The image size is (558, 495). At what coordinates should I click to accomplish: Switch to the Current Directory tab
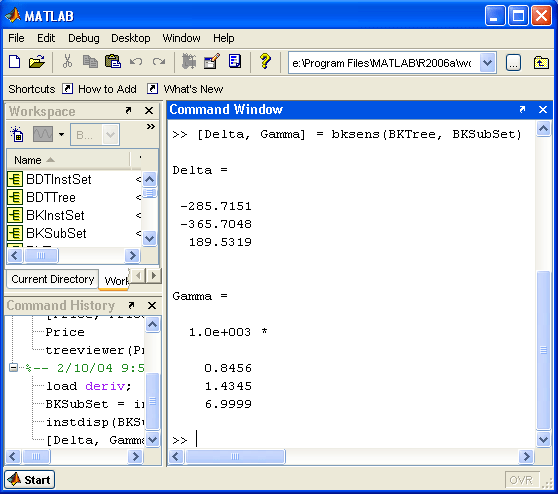[x=53, y=279]
